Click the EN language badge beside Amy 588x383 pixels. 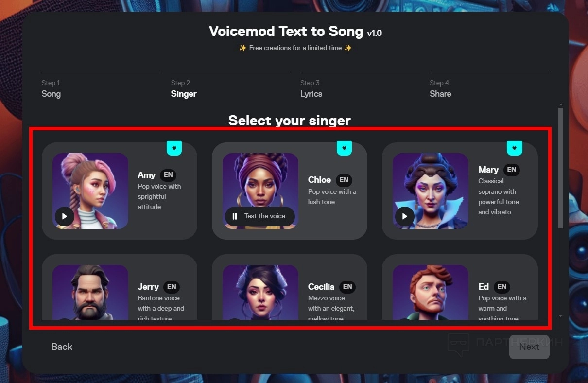point(168,175)
